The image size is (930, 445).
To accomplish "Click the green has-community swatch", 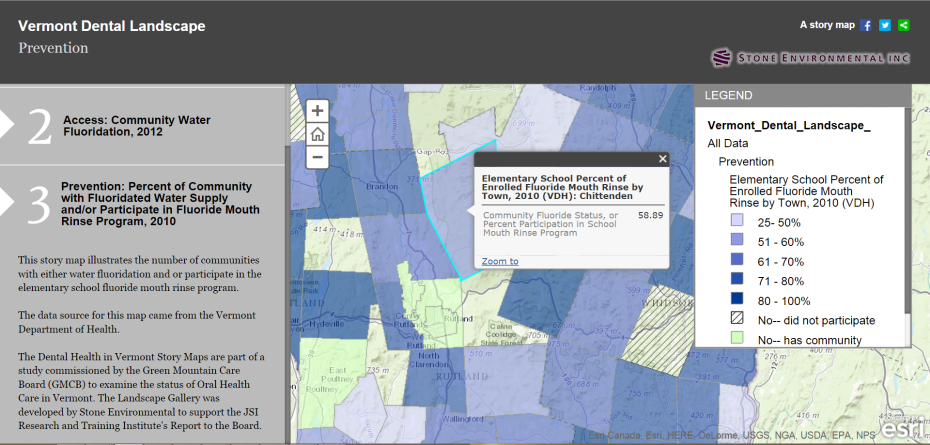I will pyautogui.click(x=737, y=340).
